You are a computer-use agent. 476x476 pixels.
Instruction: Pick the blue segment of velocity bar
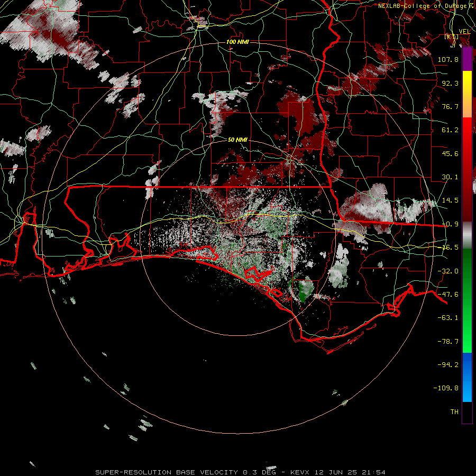tap(467, 377)
